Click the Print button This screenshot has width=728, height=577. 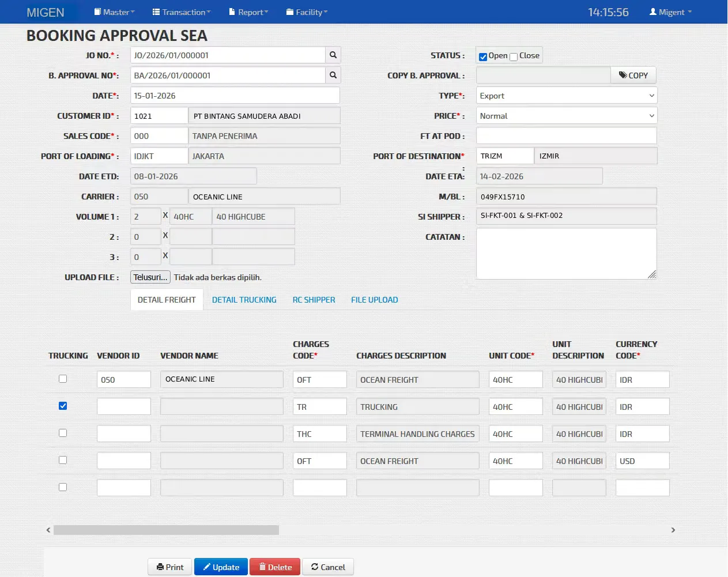[x=170, y=567]
